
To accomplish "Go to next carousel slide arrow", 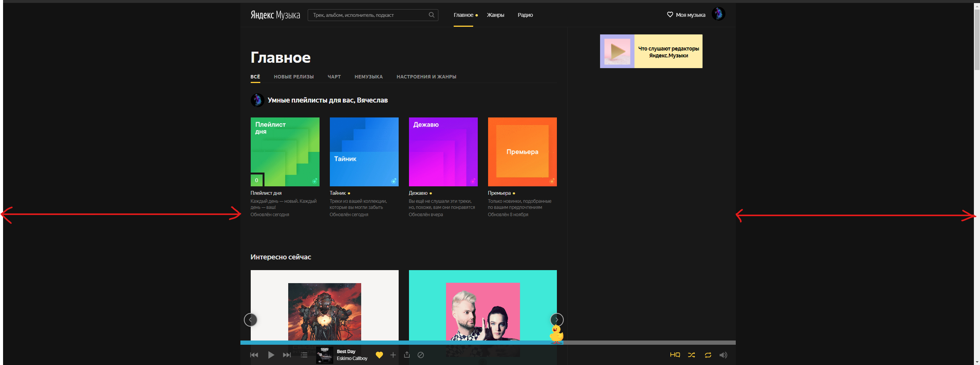I will 557,319.
